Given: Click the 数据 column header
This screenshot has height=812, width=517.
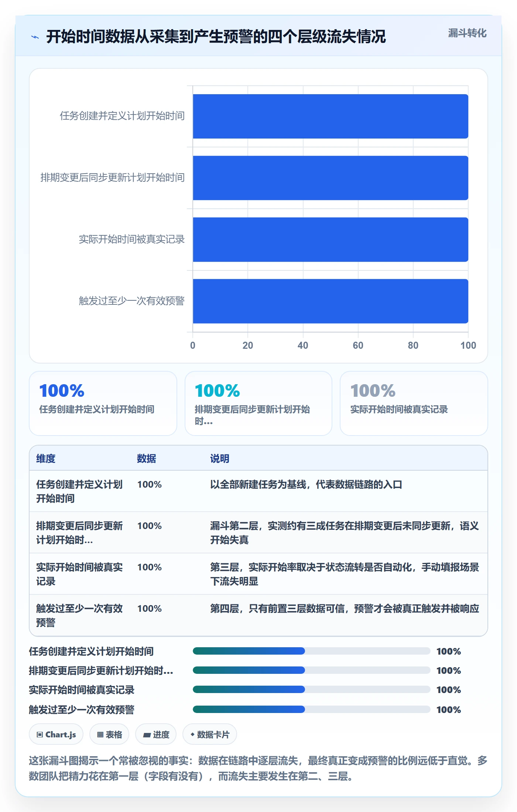Looking at the screenshot, I should pyautogui.click(x=147, y=458).
